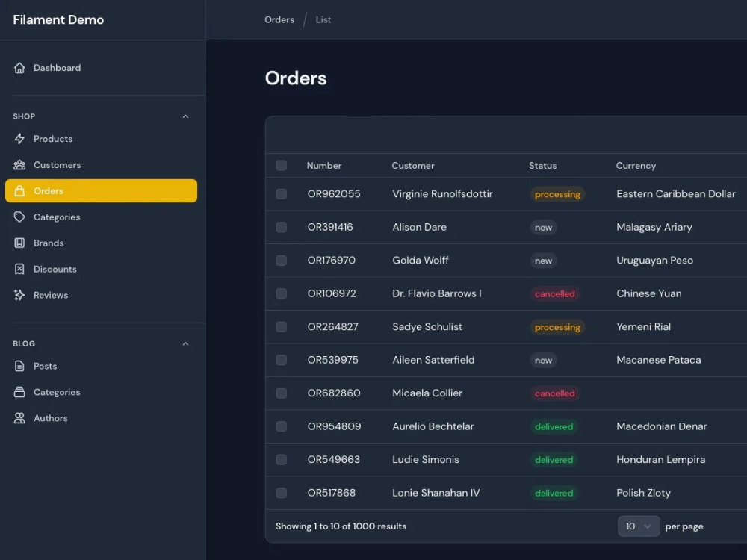Select the checkbox for OR682860
This screenshot has width=747, height=560.
(281, 393)
